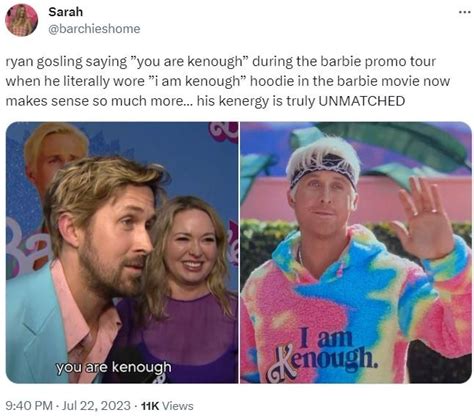This screenshot has height=418, width=474.
Task: Open the right tie-dye hoodie photo
Action: [356, 252]
